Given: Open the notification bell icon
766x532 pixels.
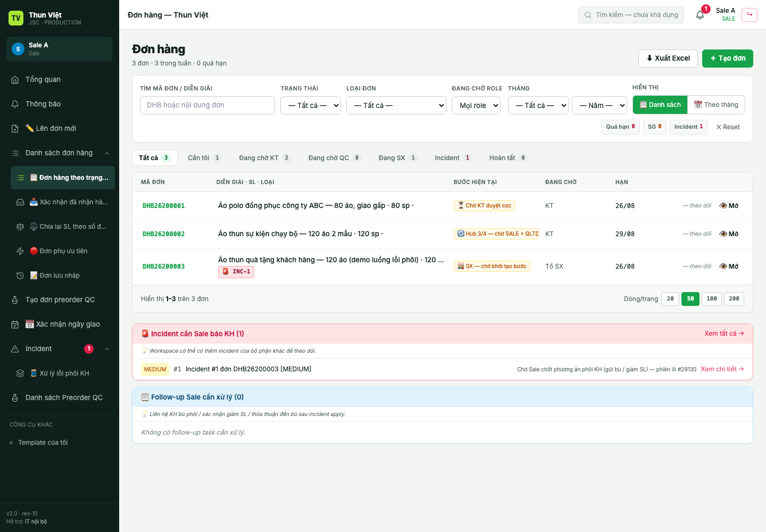Looking at the screenshot, I should [700, 15].
